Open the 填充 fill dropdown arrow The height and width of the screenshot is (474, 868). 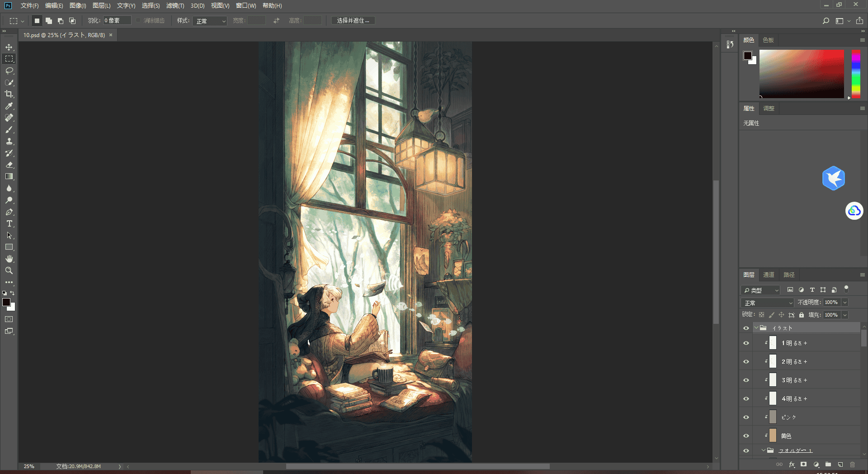pyautogui.click(x=845, y=315)
